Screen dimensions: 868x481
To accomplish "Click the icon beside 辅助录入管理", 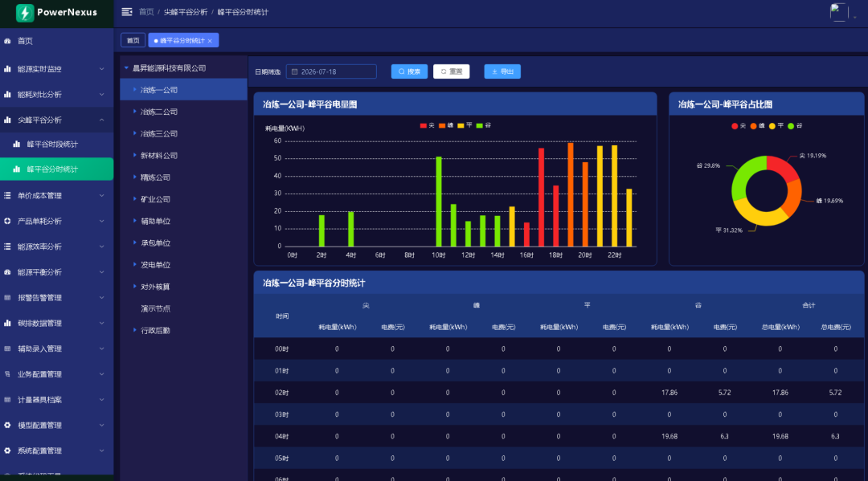I will pos(8,349).
